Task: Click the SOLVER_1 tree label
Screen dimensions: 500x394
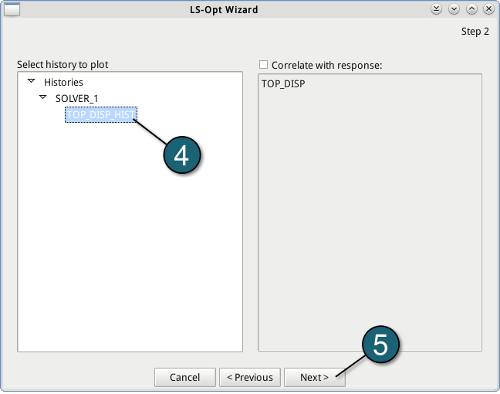Action: coord(77,99)
